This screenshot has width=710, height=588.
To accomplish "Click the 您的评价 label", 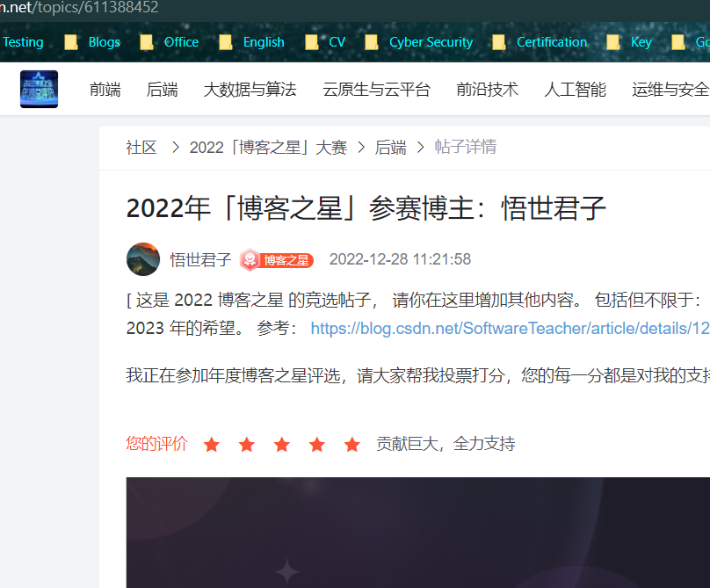I will click(x=156, y=444).
